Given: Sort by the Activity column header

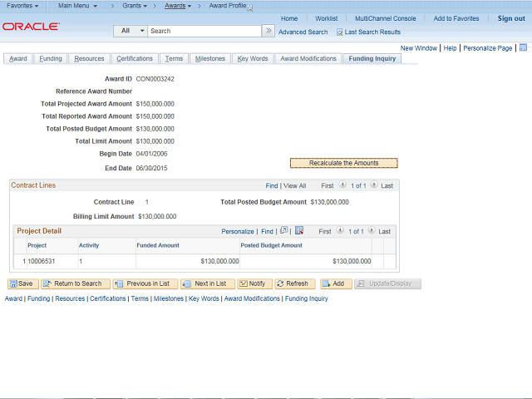Looking at the screenshot, I should point(89,245).
